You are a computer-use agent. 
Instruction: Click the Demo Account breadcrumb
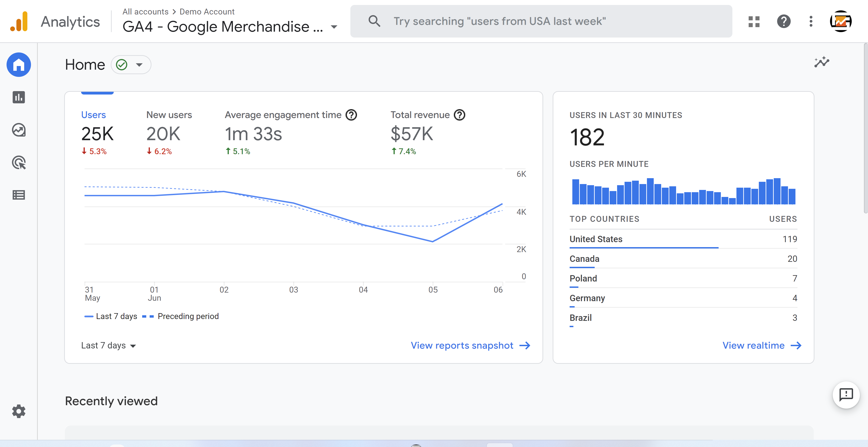207,12
